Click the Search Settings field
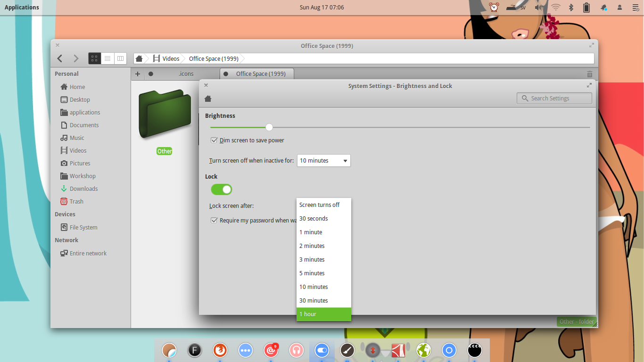Viewport: 644px width, 362px height. [x=554, y=99]
